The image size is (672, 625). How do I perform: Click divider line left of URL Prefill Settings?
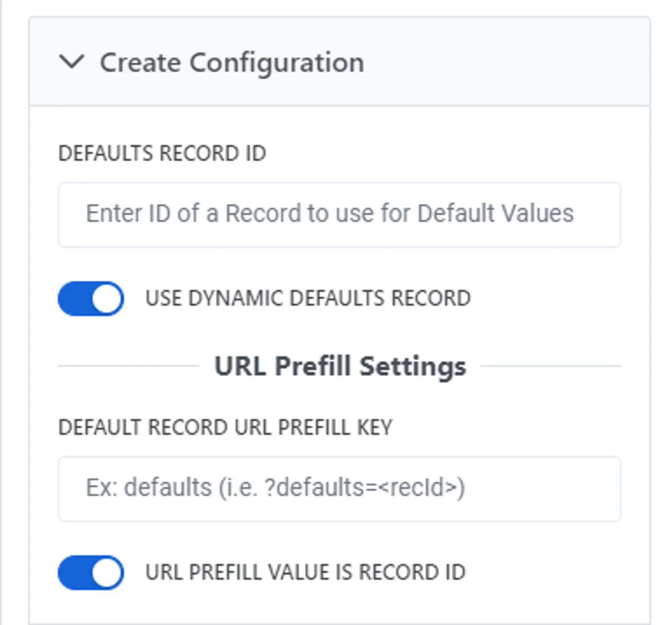[x=128, y=366]
